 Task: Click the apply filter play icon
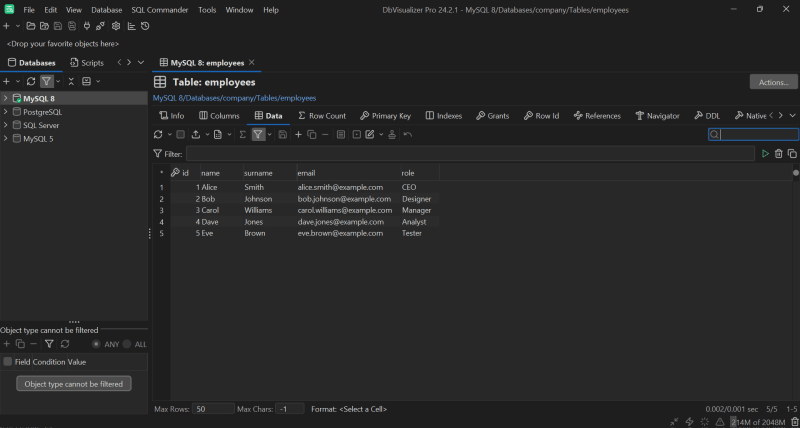pos(766,154)
